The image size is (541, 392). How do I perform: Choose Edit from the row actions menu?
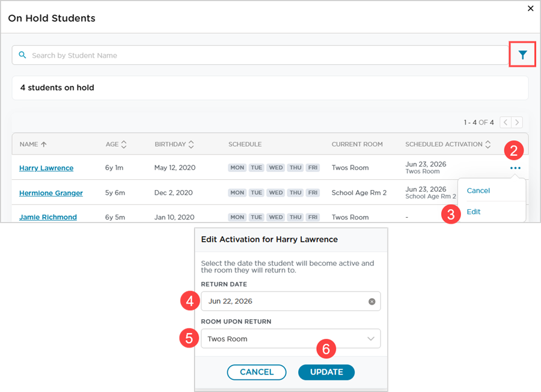[x=474, y=212]
